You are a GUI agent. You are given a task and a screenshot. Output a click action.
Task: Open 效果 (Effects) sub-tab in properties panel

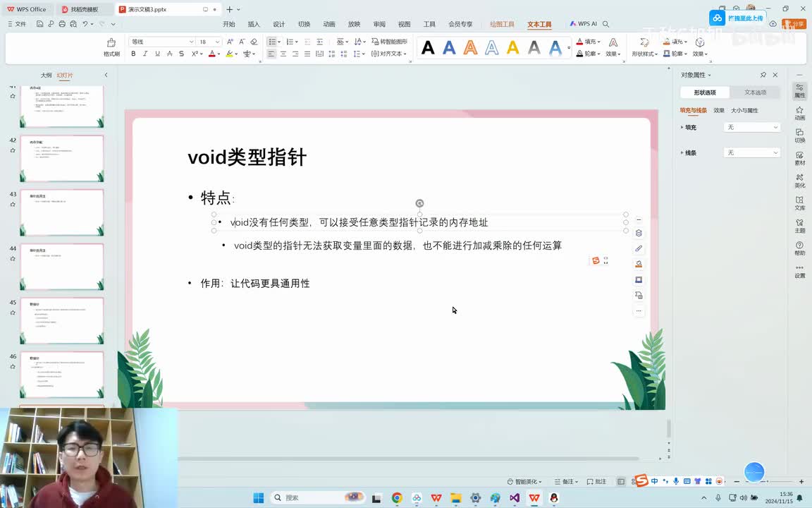719,110
